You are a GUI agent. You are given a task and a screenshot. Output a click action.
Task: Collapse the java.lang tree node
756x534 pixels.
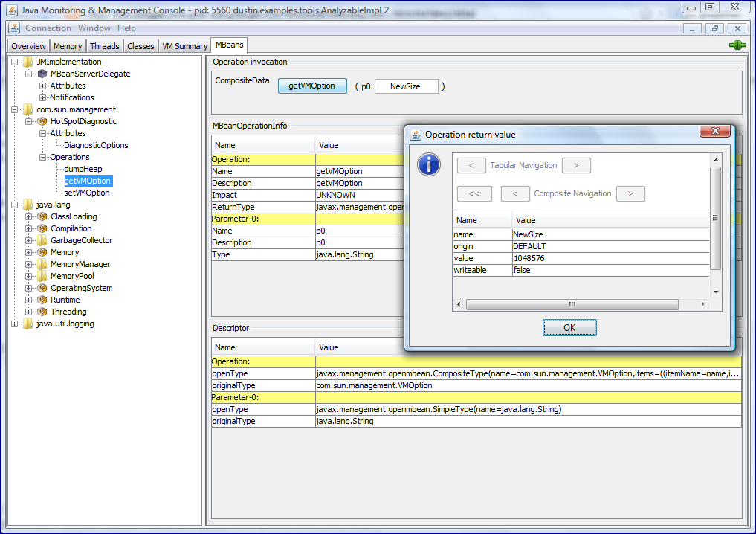pos(14,205)
